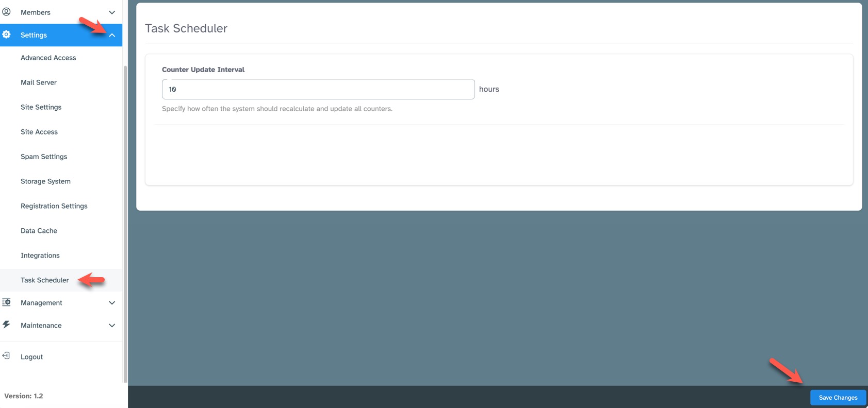This screenshot has width=868, height=408.
Task: Click the Save Changes button
Action: click(838, 397)
